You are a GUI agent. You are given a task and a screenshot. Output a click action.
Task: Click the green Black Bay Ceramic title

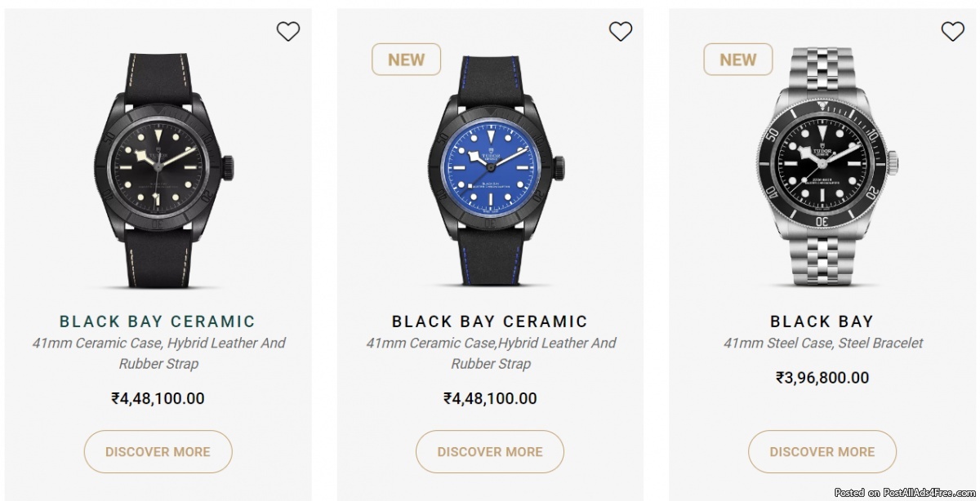click(x=158, y=321)
